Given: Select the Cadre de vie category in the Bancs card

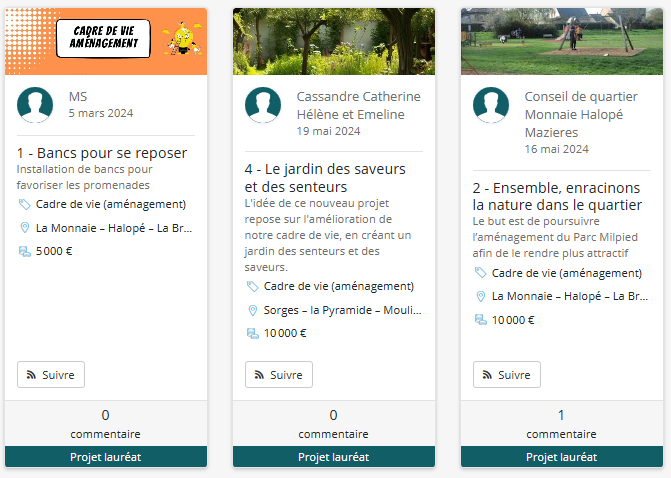Looking at the screenshot, I should (x=111, y=205).
